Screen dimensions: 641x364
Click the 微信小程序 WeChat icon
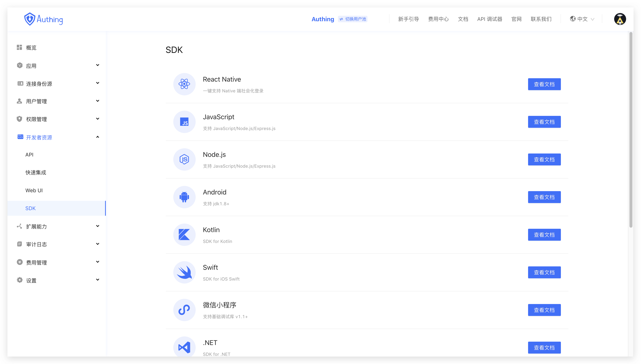click(x=184, y=310)
